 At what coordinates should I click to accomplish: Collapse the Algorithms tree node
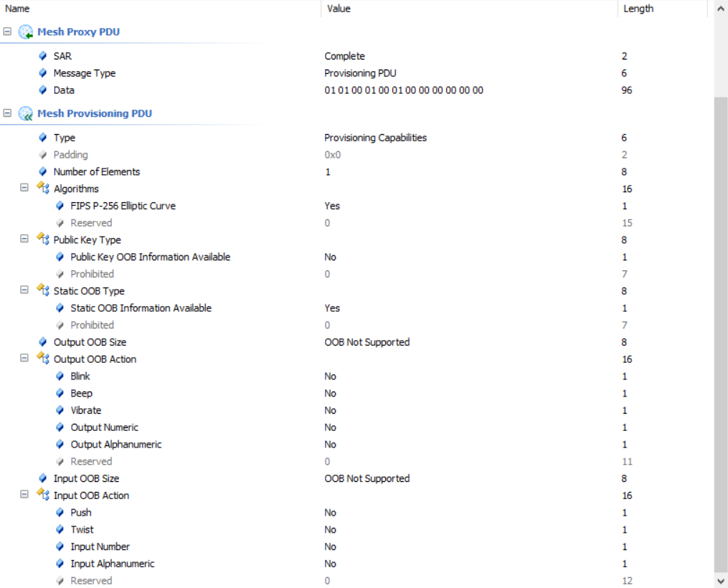click(x=24, y=188)
